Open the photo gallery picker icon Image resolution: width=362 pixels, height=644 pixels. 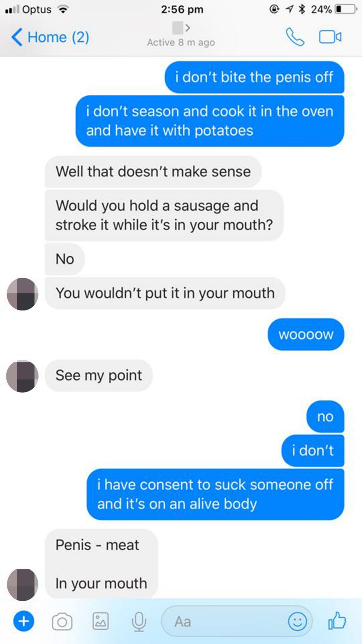101,621
